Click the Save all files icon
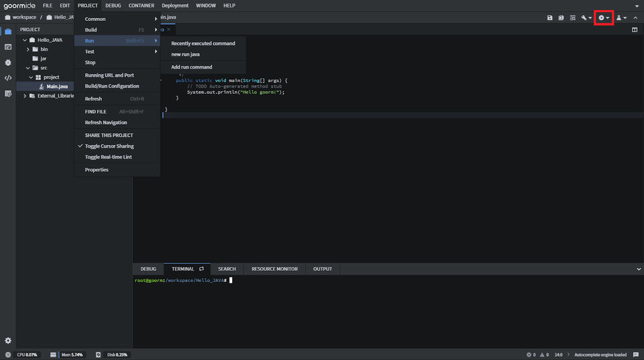This screenshot has height=360, width=644. pyautogui.click(x=561, y=17)
